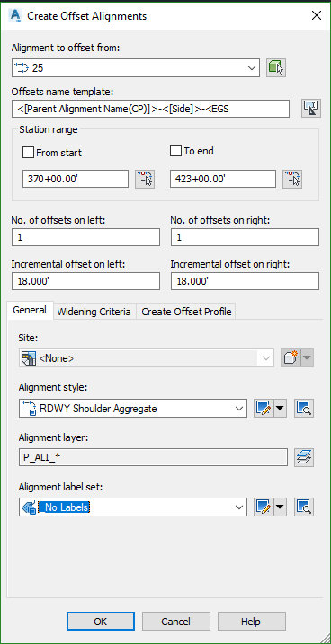Expand the Alignment label set dropdown
The height and width of the screenshot is (644, 331).
pyautogui.click(x=239, y=507)
